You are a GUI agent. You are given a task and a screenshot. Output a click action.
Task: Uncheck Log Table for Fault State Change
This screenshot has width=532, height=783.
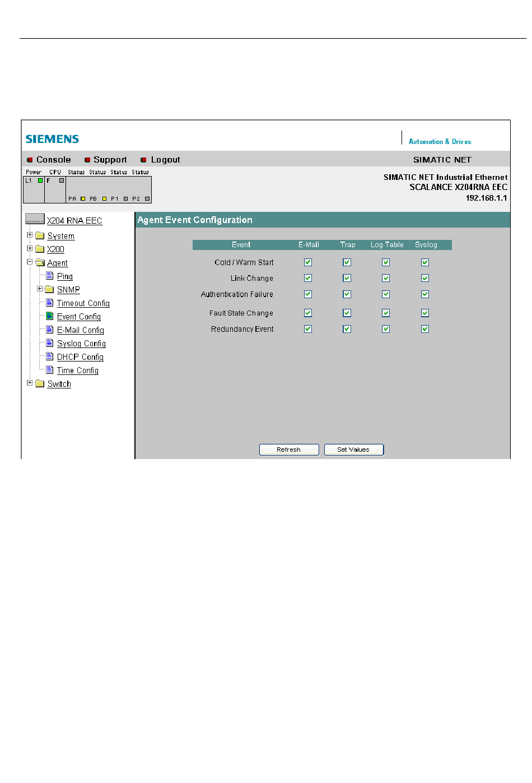[x=386, y=313]
